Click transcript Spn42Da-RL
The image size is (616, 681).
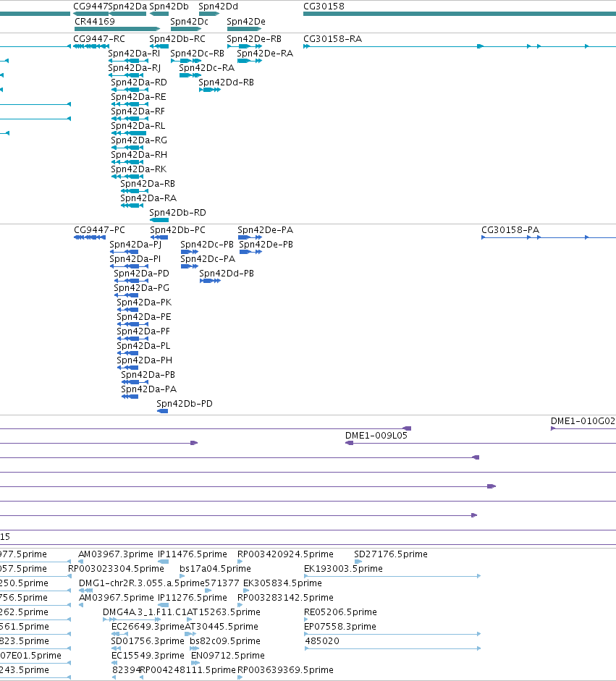[138, 125]
